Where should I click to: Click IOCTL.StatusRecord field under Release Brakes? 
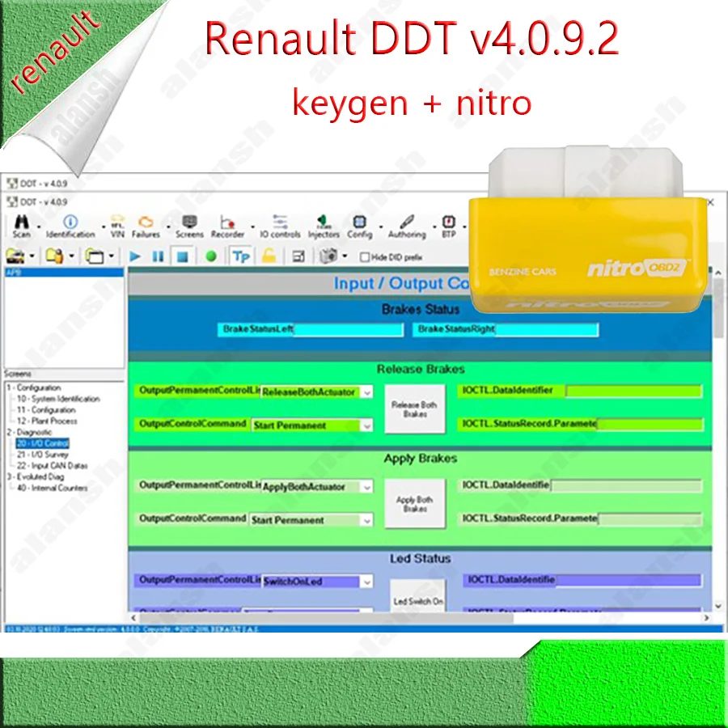[650, 425]
